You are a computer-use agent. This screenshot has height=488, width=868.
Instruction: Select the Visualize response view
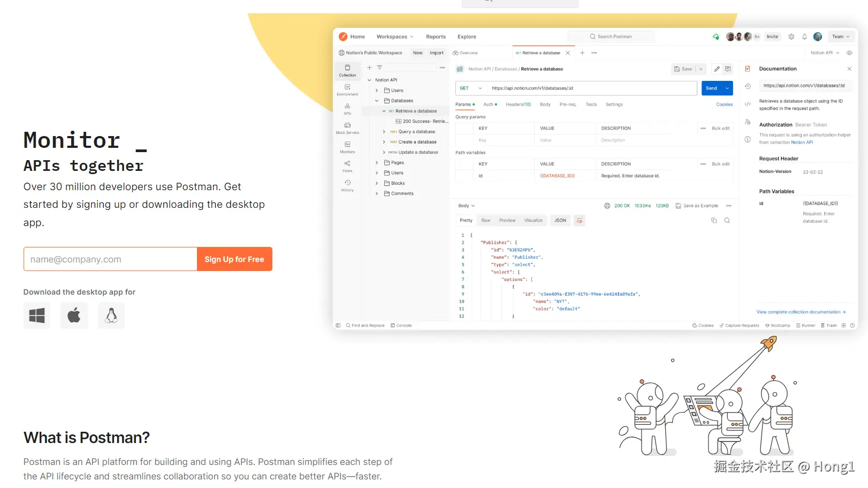coord(534,220)
